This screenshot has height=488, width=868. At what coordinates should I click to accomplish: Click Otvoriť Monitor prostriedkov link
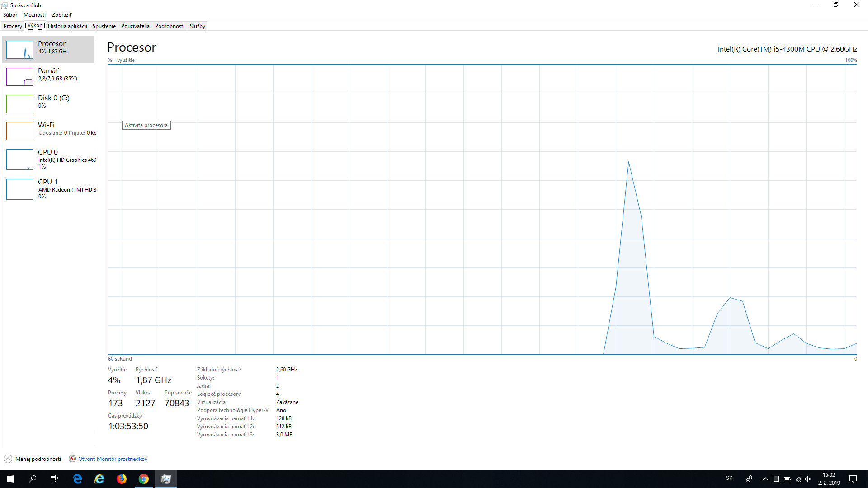point(113,459)
